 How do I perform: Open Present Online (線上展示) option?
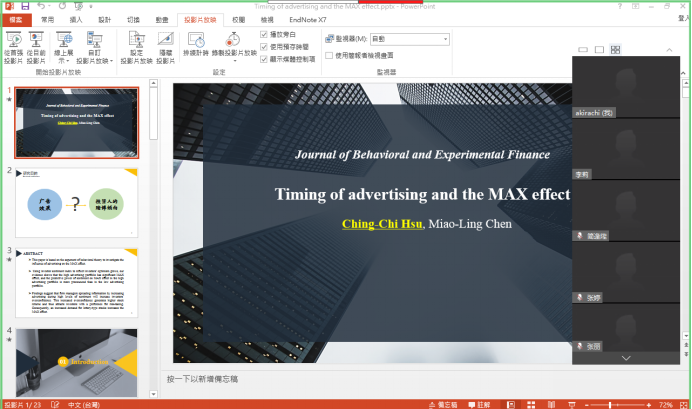64,48
